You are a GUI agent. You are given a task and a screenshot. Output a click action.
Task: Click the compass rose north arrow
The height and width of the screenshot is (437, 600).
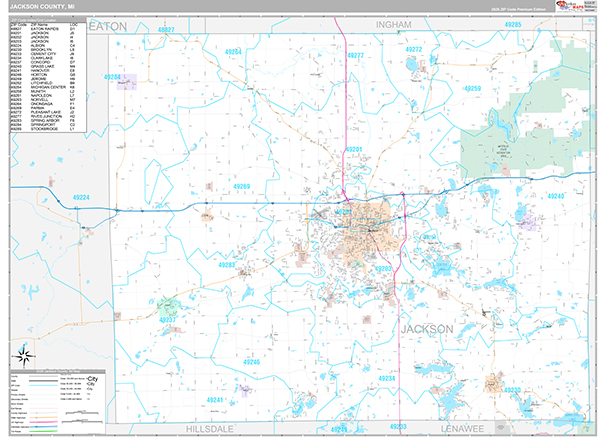(x=24, y=355)
